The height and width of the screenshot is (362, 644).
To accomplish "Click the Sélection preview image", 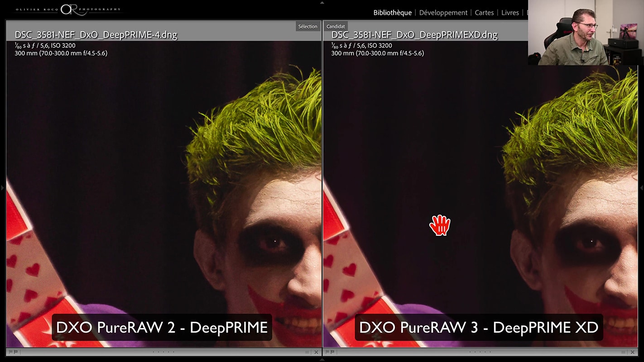I will pos(163,195).
